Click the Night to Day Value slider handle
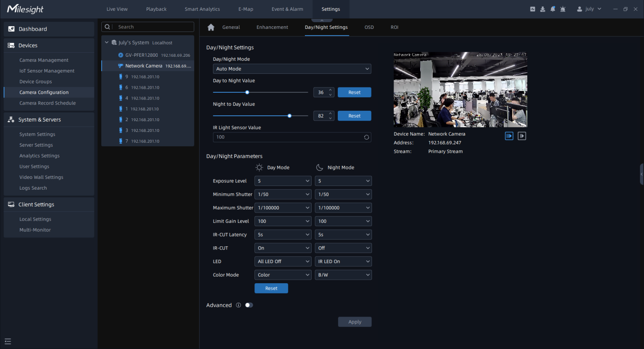This screenshot has height=349, width=644. pyautogui.click(x=290, y=116)
